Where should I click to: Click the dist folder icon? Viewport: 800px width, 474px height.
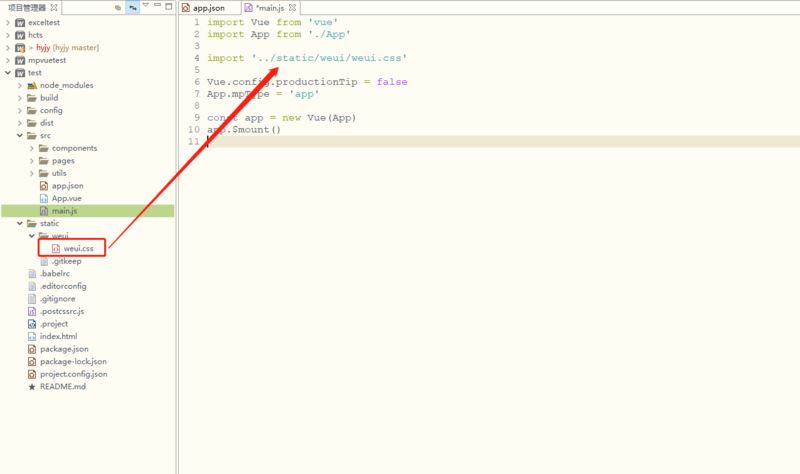(x=32, y=123)
